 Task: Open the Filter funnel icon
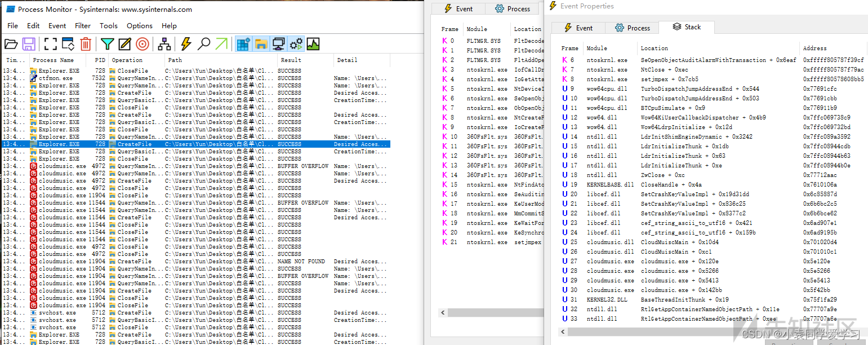[x=107, y=43]
